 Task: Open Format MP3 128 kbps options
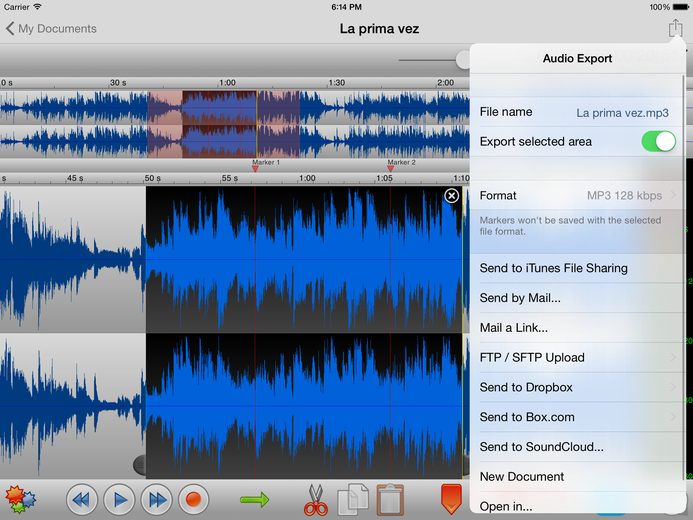pos(577,195)
